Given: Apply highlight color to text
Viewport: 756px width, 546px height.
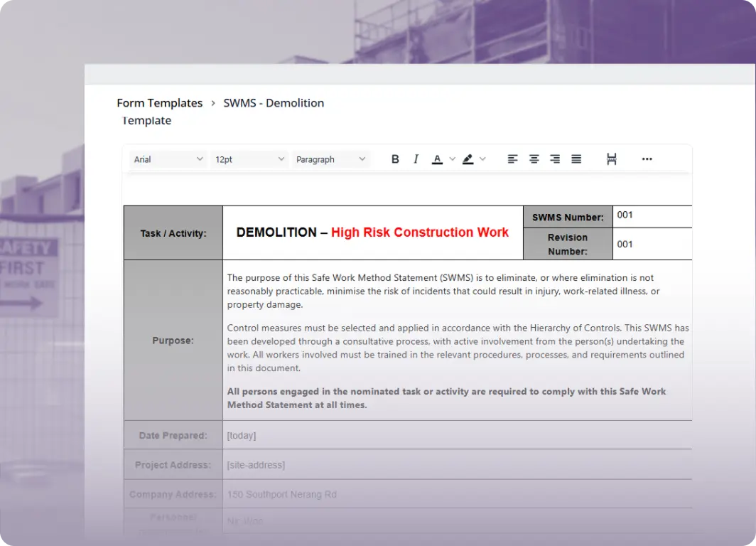Looking at the screenshot, I should [x=468, y=159].
